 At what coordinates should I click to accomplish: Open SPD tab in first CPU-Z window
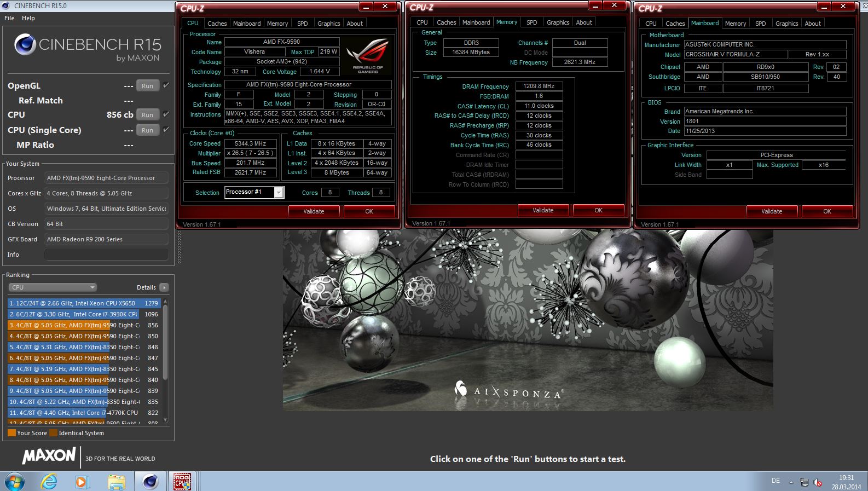(302, 24)
